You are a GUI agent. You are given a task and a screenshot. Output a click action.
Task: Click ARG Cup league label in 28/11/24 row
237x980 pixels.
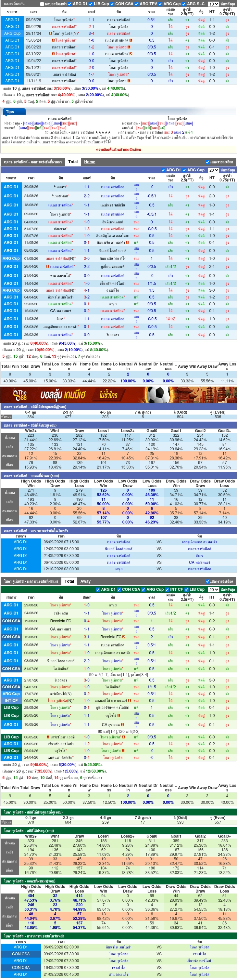(12, 33)
